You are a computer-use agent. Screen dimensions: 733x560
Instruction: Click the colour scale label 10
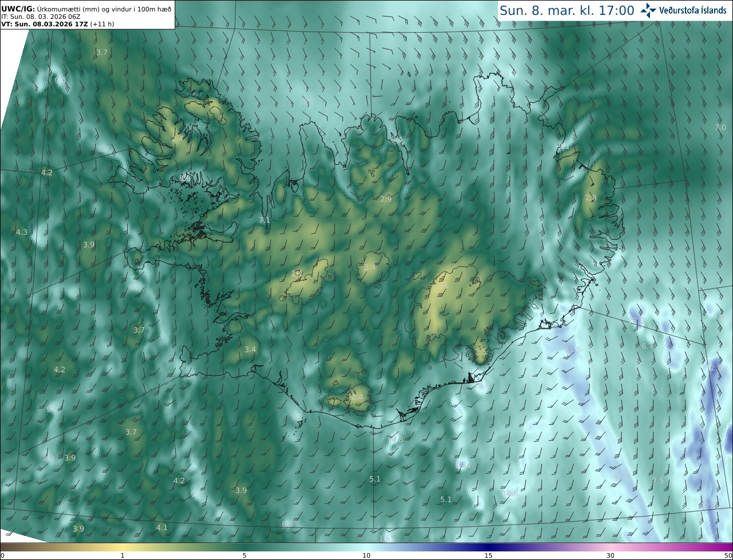366,556
